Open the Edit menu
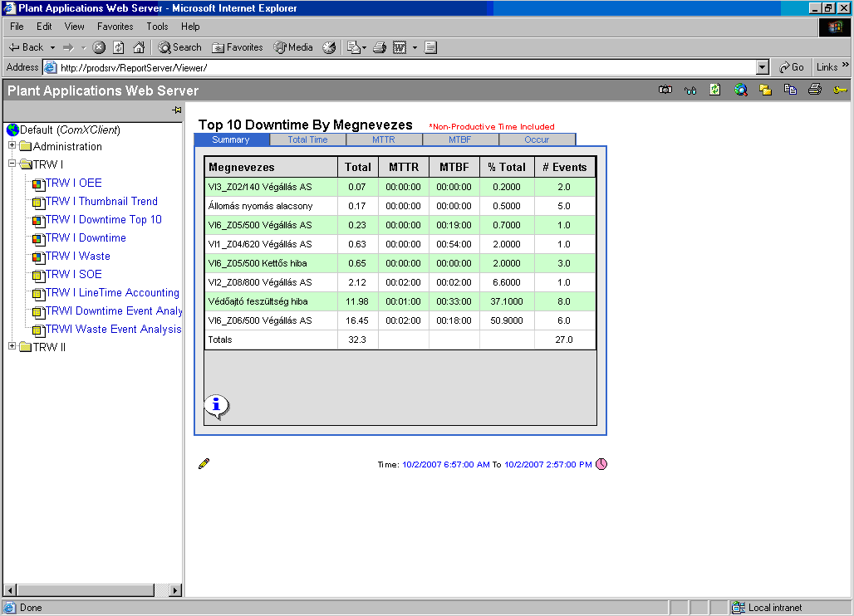This screenshot has width=854, height=616. (x=44, y=27)
